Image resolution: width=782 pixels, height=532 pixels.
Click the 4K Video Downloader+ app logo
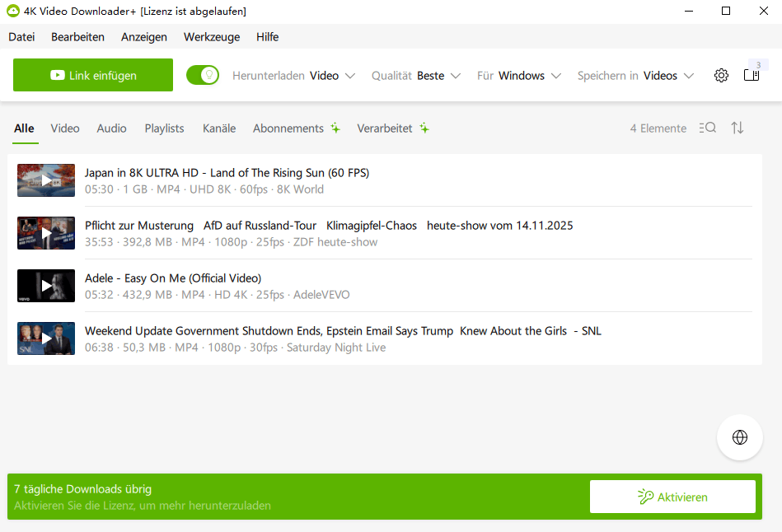[x=13, y=11]
